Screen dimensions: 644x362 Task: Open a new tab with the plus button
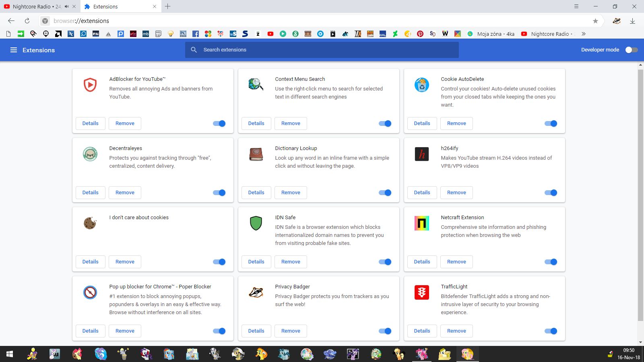(x=168, y=6)
